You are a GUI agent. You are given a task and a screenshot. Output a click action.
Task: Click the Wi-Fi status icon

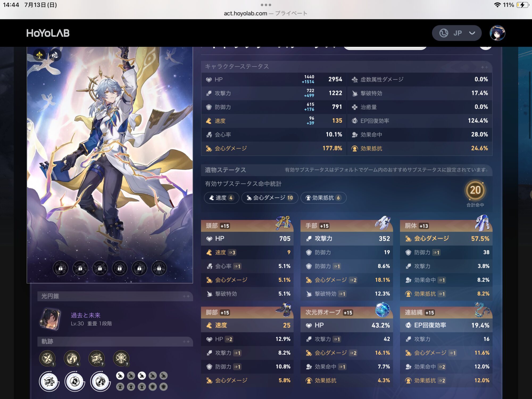coord(497,5)
